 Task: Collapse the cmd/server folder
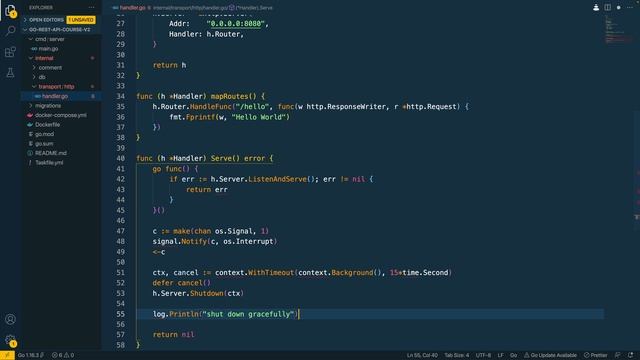pyautogui.click(x=31, y=39)
